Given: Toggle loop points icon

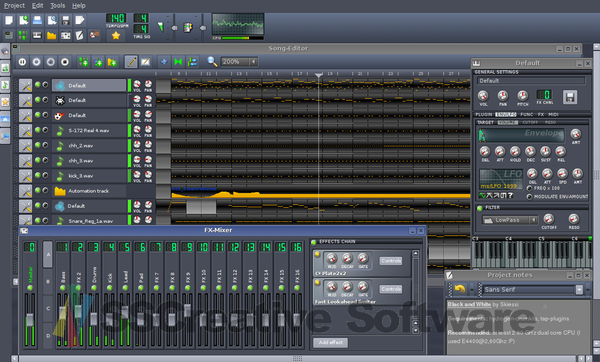Looking at the screenshot, I should 178,62.
